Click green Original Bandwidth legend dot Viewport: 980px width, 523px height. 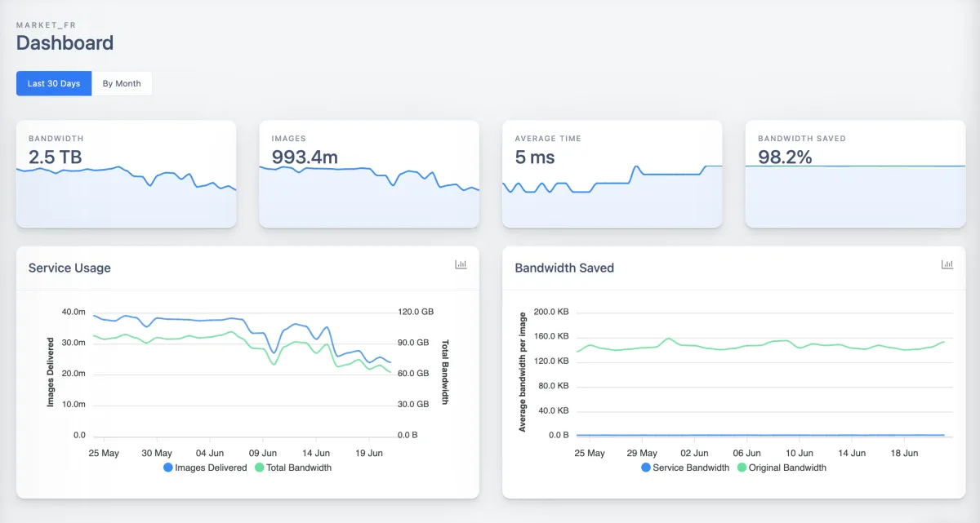[x=742, y=468]
